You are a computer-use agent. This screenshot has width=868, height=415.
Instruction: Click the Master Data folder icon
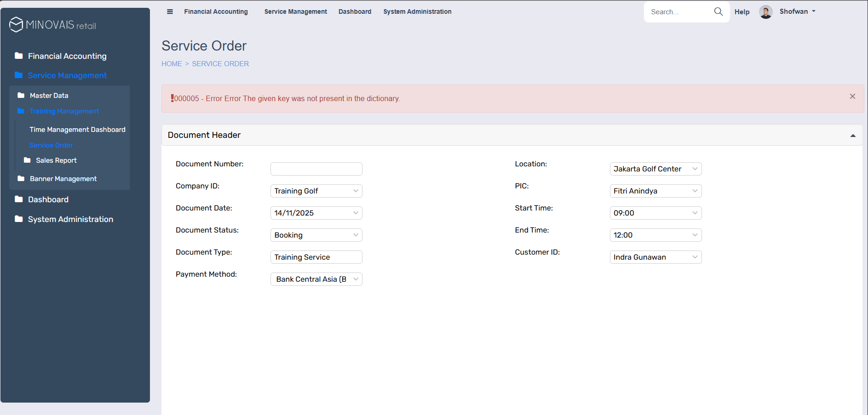[21, 96]
